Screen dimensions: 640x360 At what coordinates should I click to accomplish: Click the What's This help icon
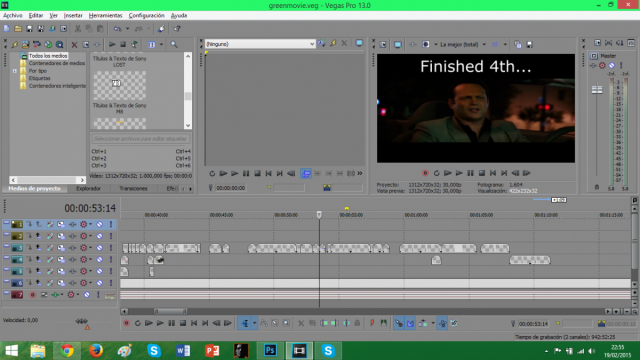(177, 29)
